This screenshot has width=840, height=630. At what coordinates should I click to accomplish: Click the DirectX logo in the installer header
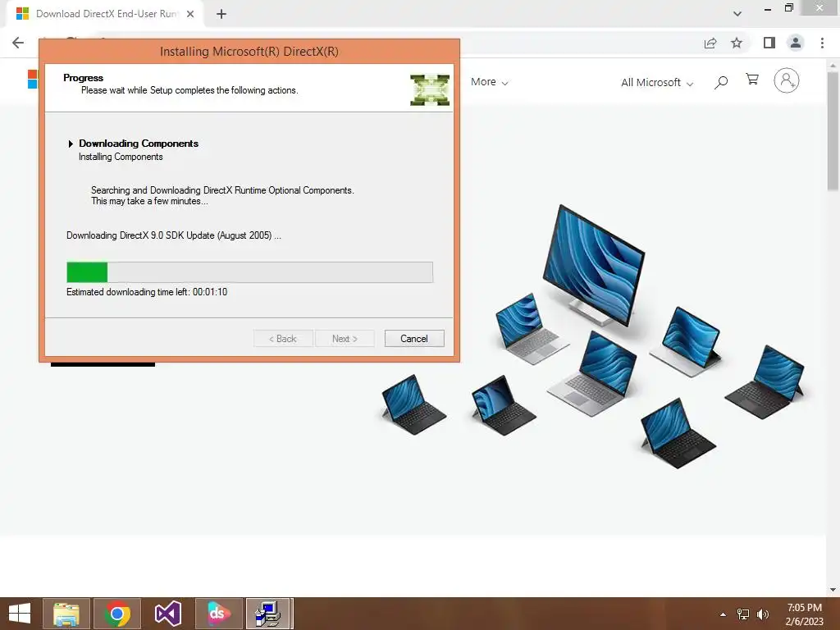point(430,89)
